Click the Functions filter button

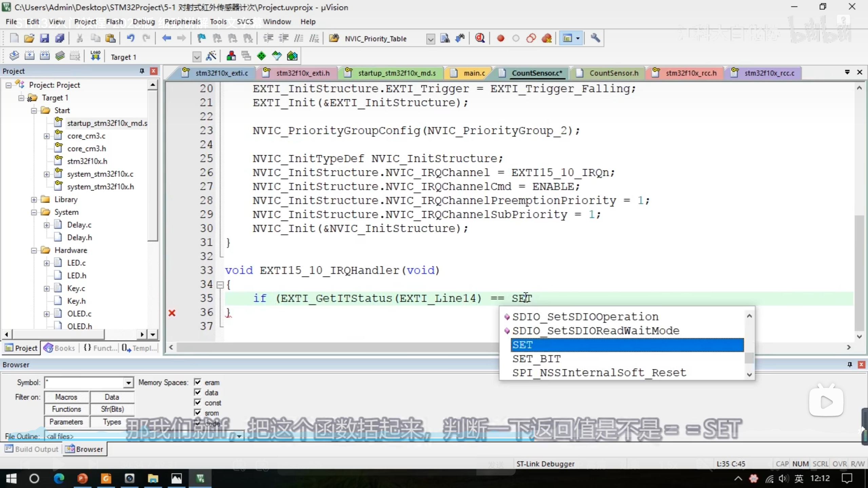tap(66, 409)
